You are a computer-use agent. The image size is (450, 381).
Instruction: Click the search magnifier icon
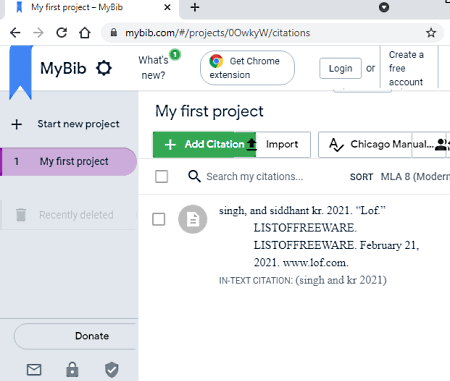coord(194,176)
